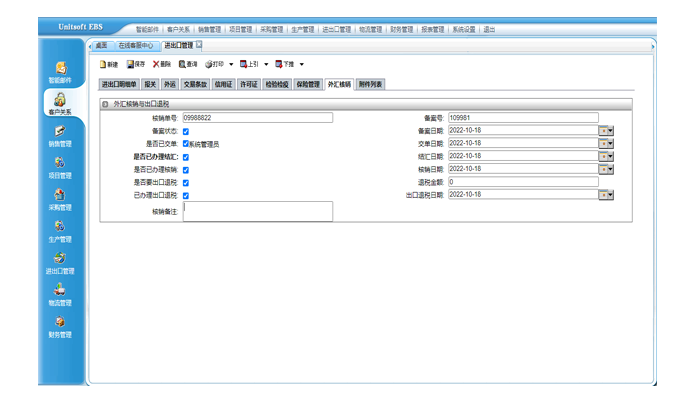Click the 新建 button in toolbar

click(x=108, y=64)
